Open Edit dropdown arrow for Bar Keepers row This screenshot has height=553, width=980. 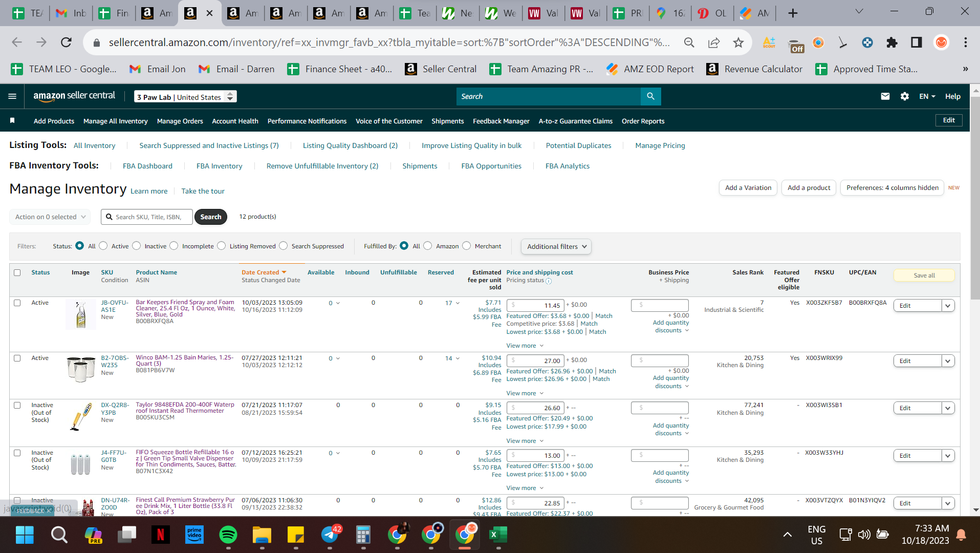(x=948, y=306)
